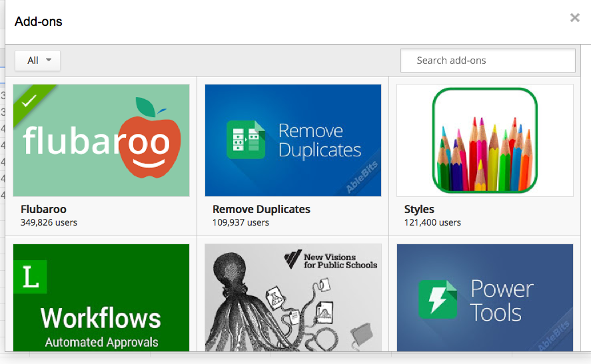The width and height of the screenshot is (591, 364).
Task: Click the 109,937 users count
Action: [x=241, y=222]
